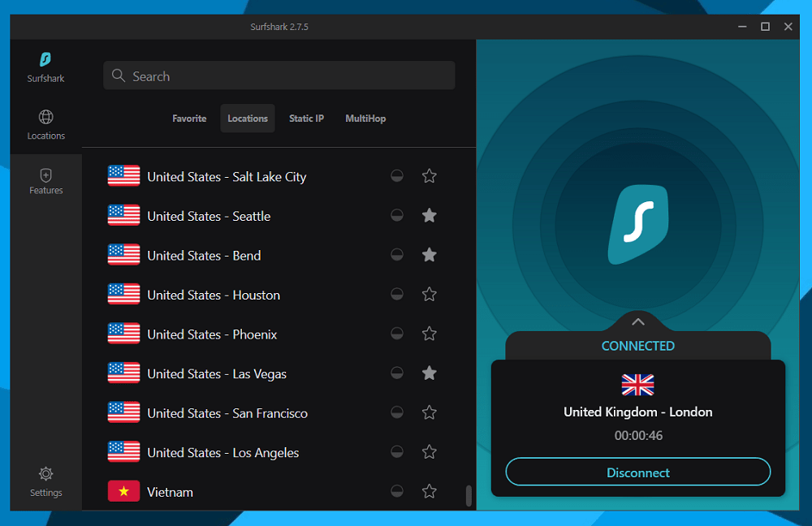
Task: Close the Surfshark window
Action: click(x=788, y=27)
